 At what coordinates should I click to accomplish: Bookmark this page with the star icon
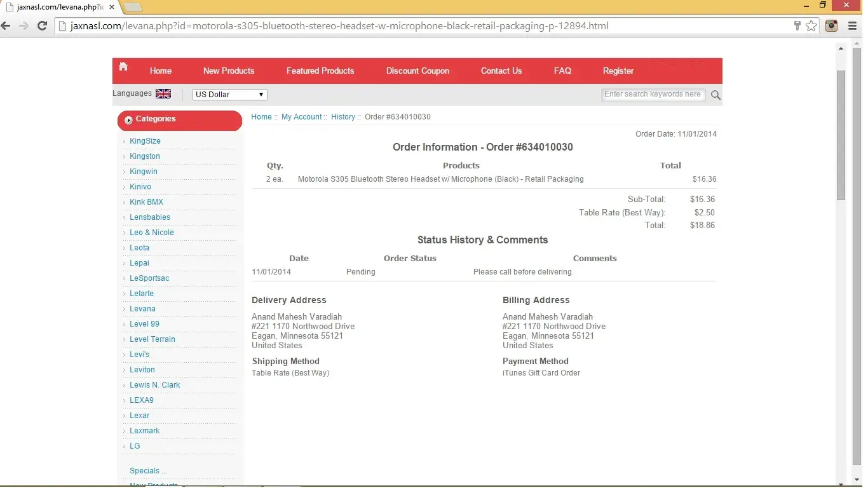pos(811,26)
